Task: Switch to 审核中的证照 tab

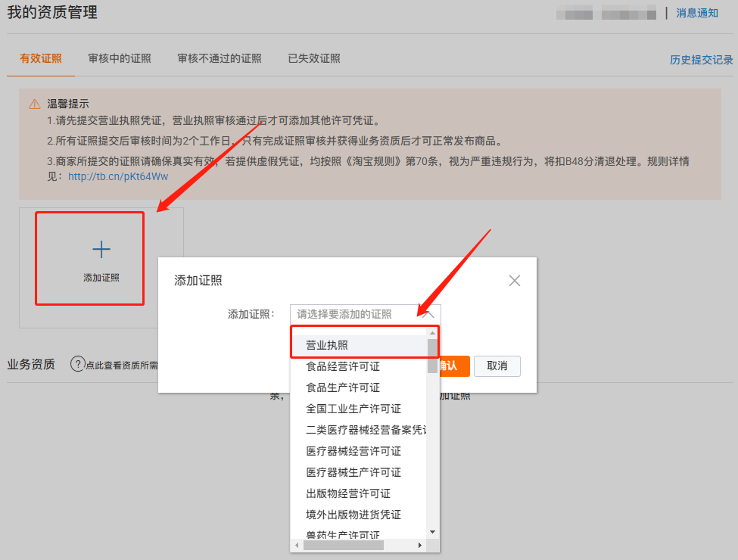Action: [120, 59]
